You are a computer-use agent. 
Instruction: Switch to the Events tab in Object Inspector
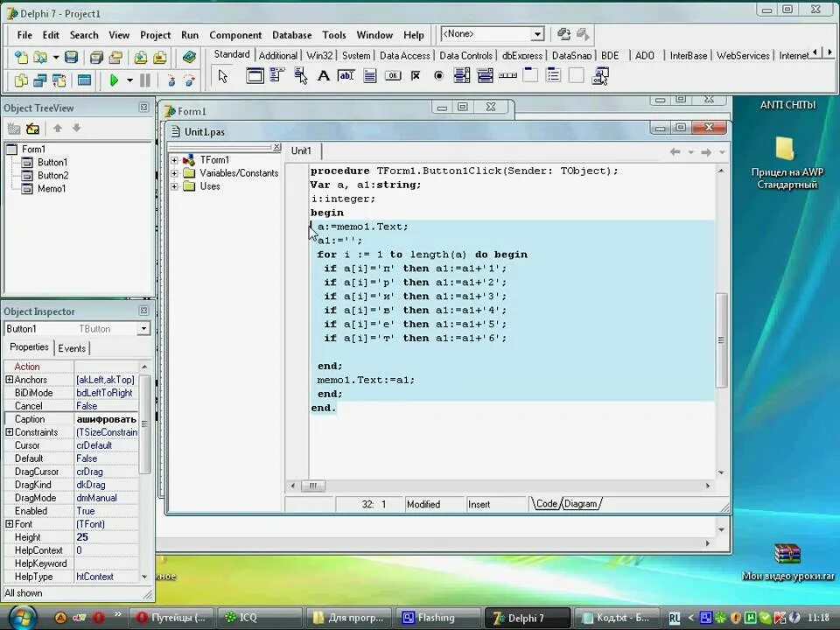tap(72, 348)
